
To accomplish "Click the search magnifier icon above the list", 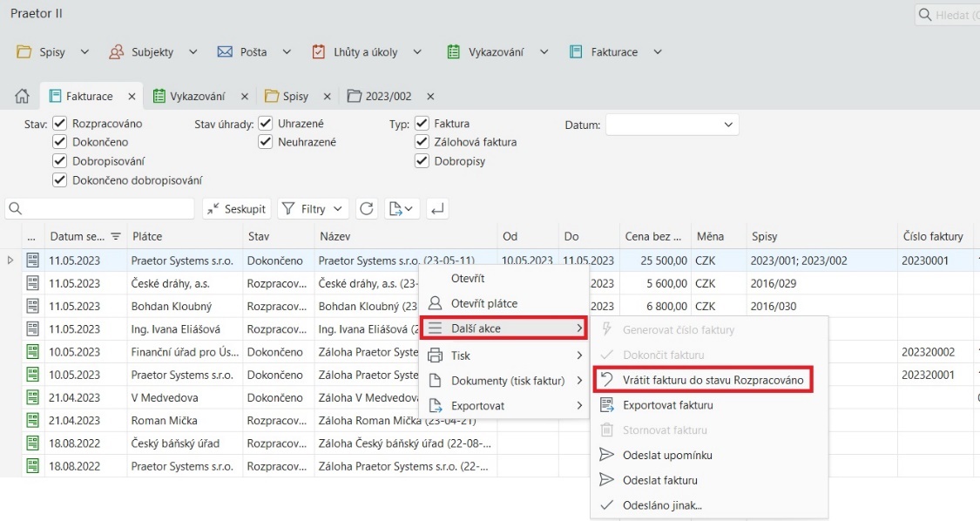I will (16, 209).
